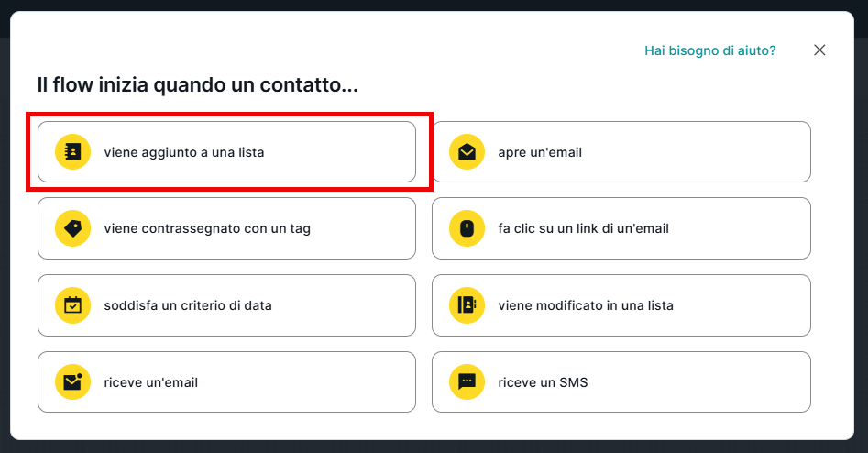Select the 'riceve un'email' label
The image size is (868, 453).
coord(150,382)
